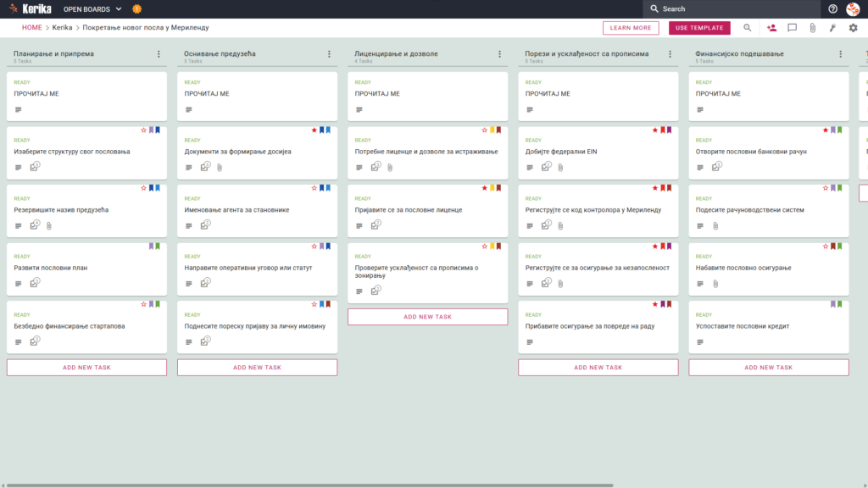Open checklist icon on Безбедно финансирање стартапова
The image size is (868, 488).
point(35,341)
